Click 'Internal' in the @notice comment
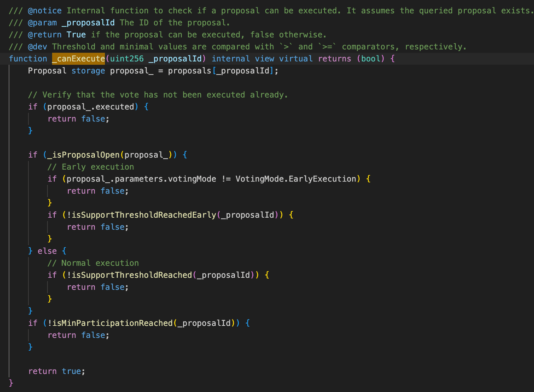 (x=86, y=10)
